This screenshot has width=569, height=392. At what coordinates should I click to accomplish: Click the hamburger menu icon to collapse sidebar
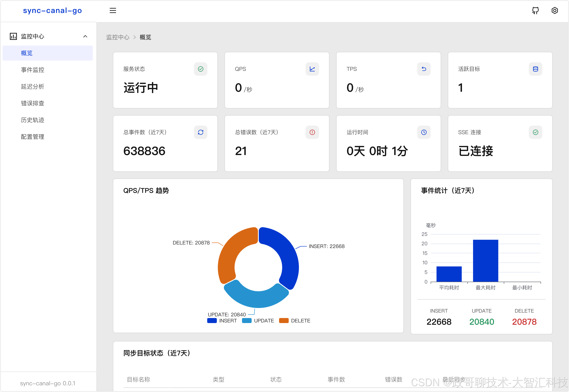point(113,11)
